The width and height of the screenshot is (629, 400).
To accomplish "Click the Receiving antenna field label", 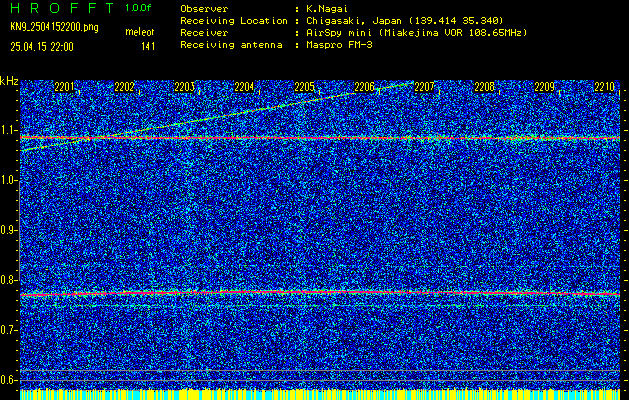I will (231, 45).
